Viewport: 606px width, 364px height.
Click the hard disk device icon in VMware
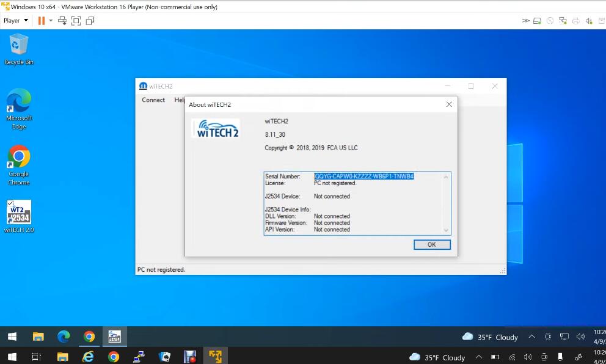[537, 21]
